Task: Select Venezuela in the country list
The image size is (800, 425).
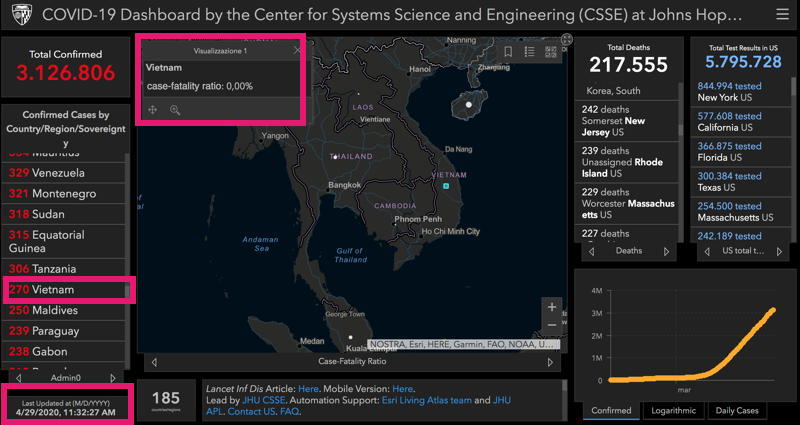Action: click(64, 173)
